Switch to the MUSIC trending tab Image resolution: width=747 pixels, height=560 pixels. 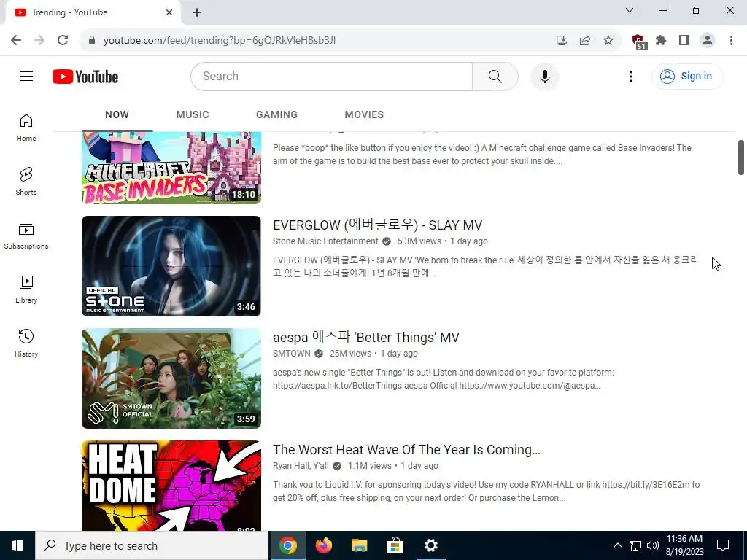(193, 114)
